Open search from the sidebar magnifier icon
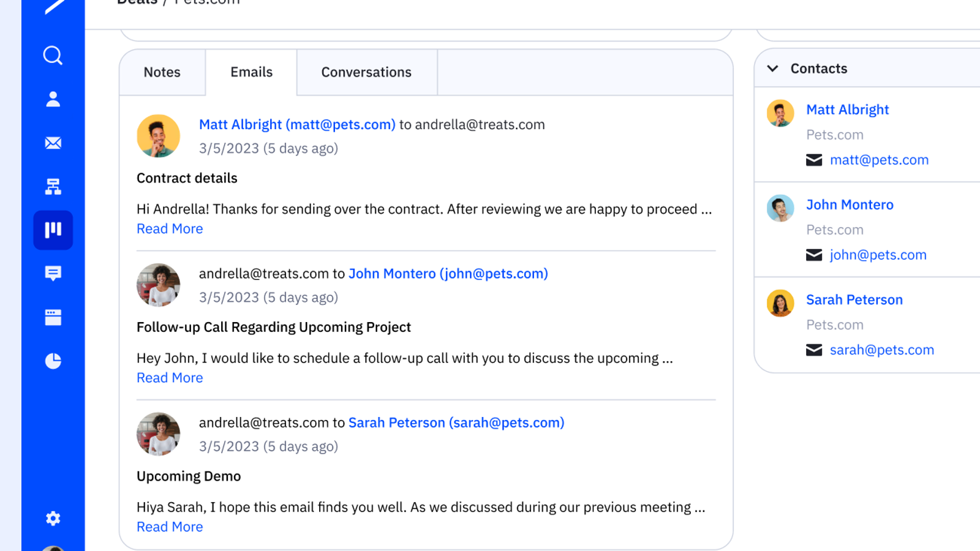Image resolution: width=980 pixels, height=551 pixels. click(x=53, y=56)
